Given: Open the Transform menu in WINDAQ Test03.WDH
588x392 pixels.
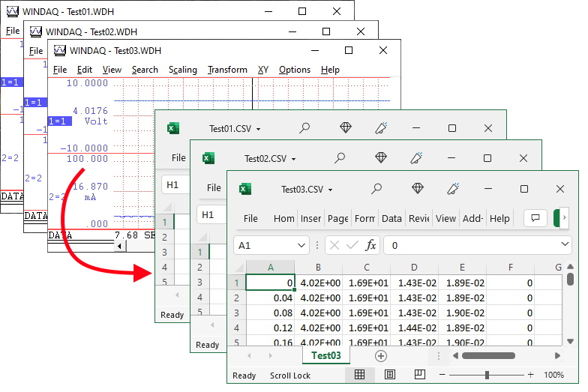Looking at the screenshot, I should tap(228, 70).
